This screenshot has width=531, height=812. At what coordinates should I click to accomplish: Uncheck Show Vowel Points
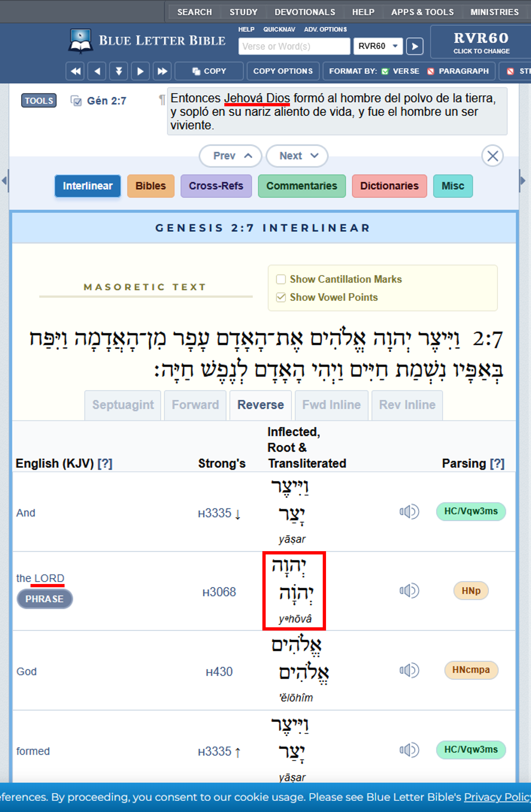pos(281,297)
